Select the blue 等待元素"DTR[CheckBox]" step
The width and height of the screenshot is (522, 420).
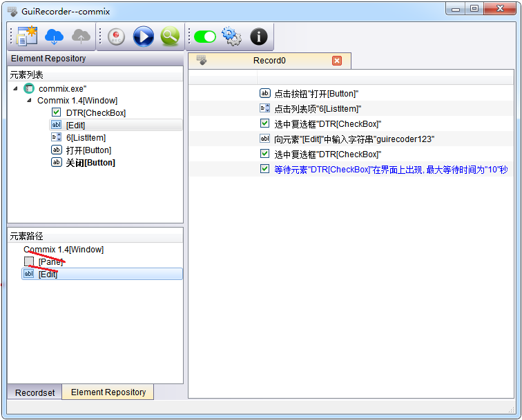pyautogui.click(x=391, y=170)
